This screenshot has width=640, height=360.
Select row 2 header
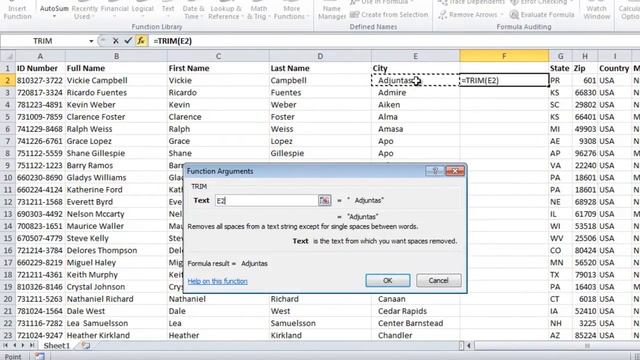pos(7,80)
